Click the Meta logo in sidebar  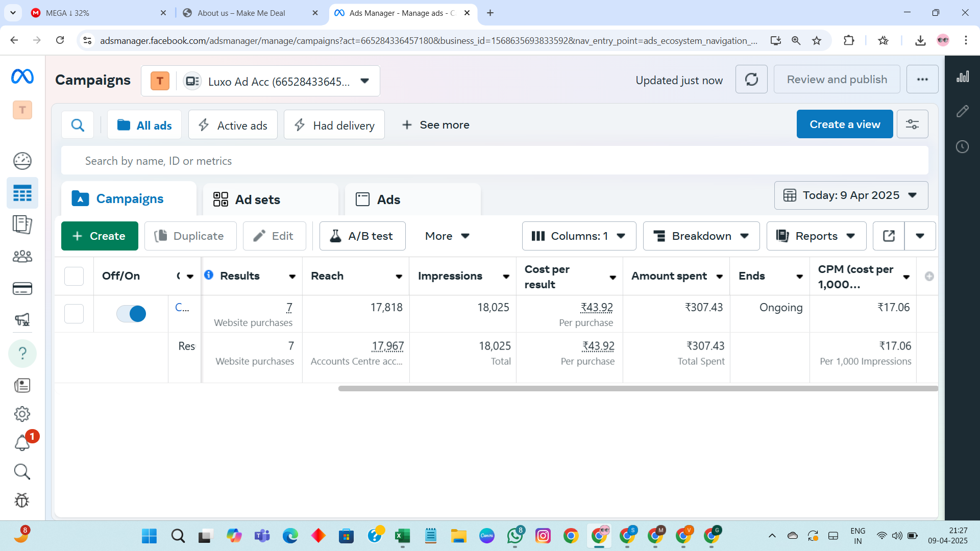tap(22, 77)
